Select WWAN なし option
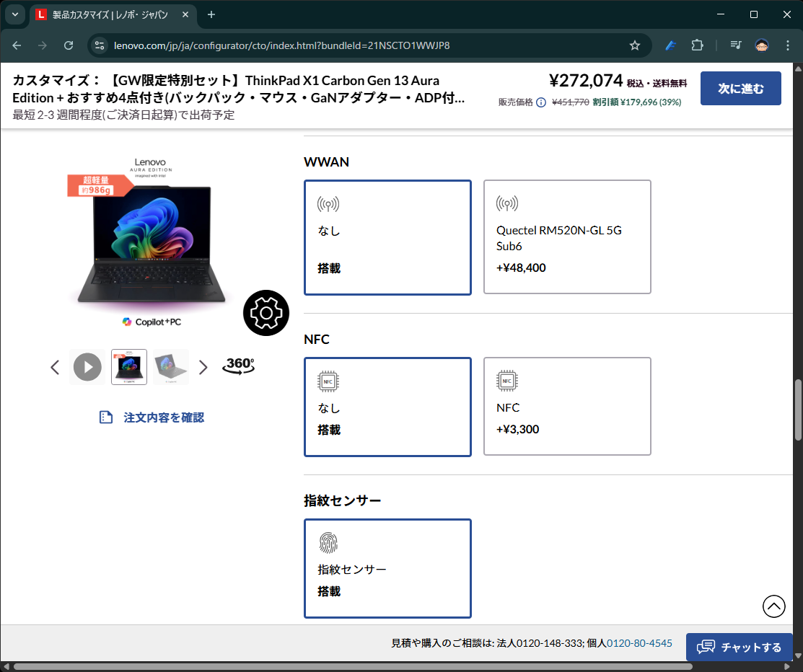This screenshot has width=803, height=672. (387, 237)
